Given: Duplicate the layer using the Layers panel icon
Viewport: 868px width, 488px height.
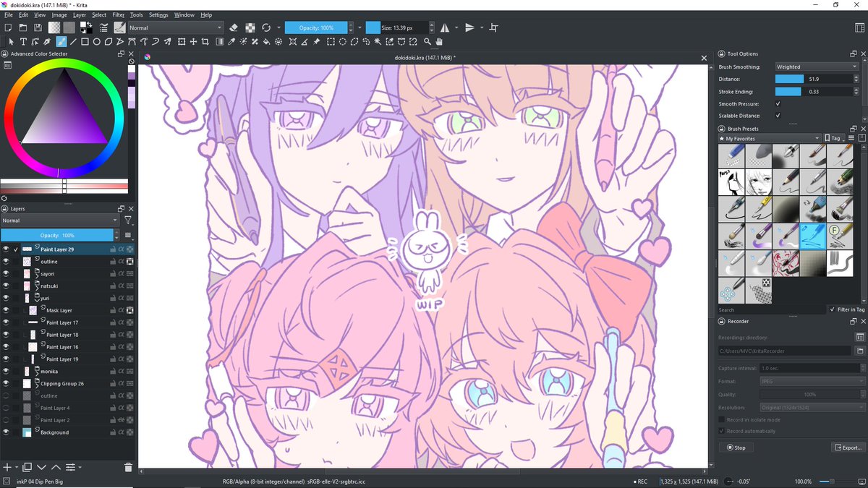Looking at the screenshot, I should (27, 467).
